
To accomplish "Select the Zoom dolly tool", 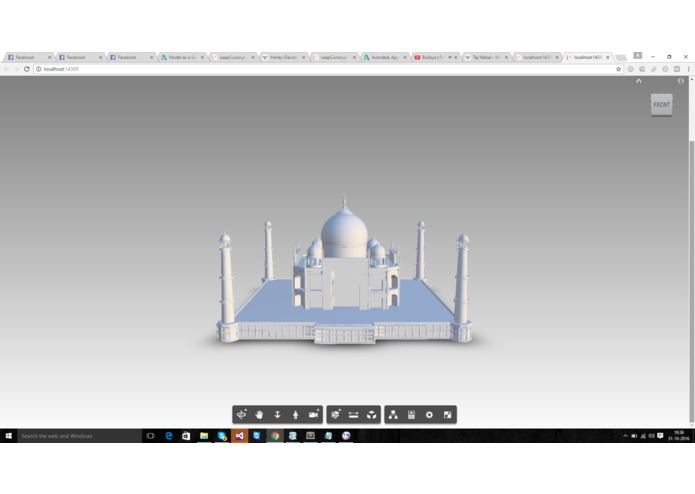I will [277, 415].
